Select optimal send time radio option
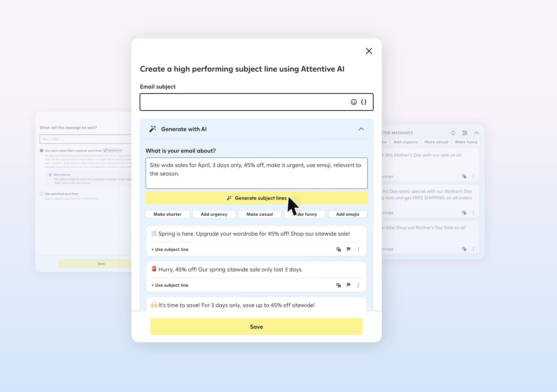The height and width of the screenshot is (392, 557). click(x=42, y=151)
